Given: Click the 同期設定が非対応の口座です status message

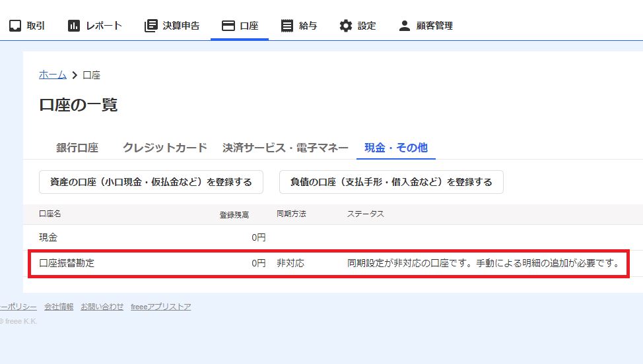Looking at the screenshot, I should (484, 263).
